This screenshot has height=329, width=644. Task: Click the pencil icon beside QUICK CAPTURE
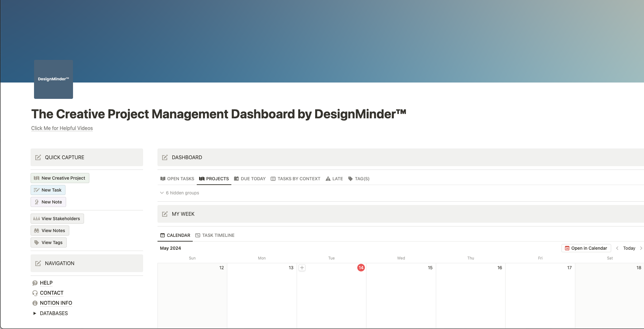pyautogui.click(x=38, y=157)
